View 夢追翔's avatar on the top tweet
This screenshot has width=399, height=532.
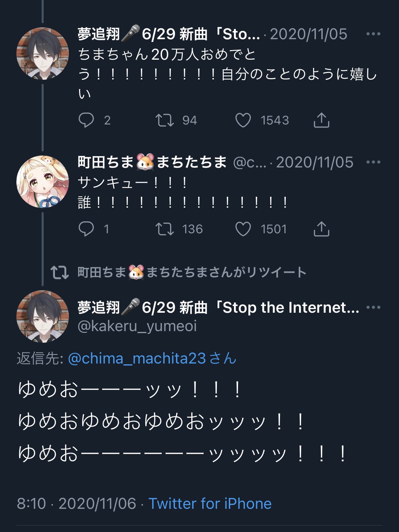click(43, 54)
